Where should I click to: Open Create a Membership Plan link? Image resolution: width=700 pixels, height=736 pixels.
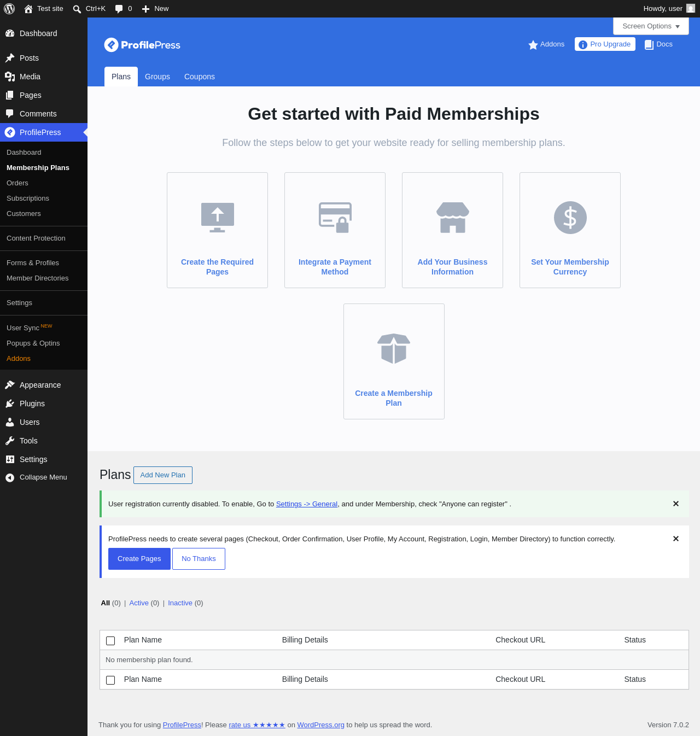394,398
